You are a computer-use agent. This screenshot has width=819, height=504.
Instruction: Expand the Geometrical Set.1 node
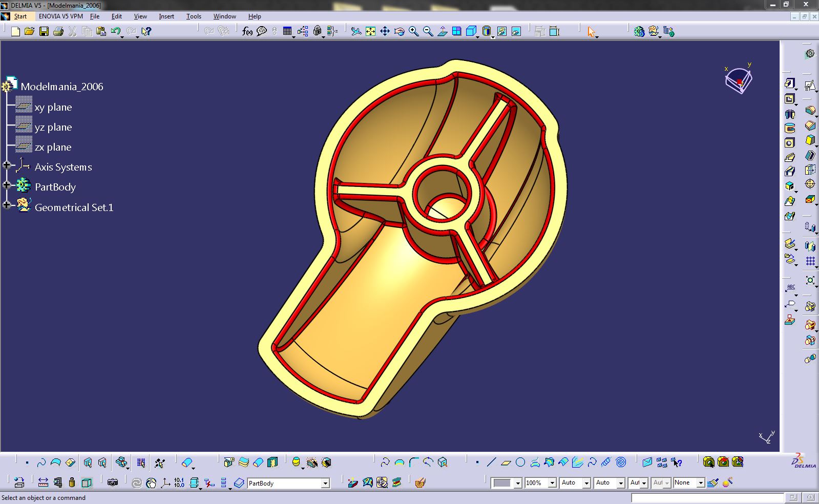click(7, 205)
